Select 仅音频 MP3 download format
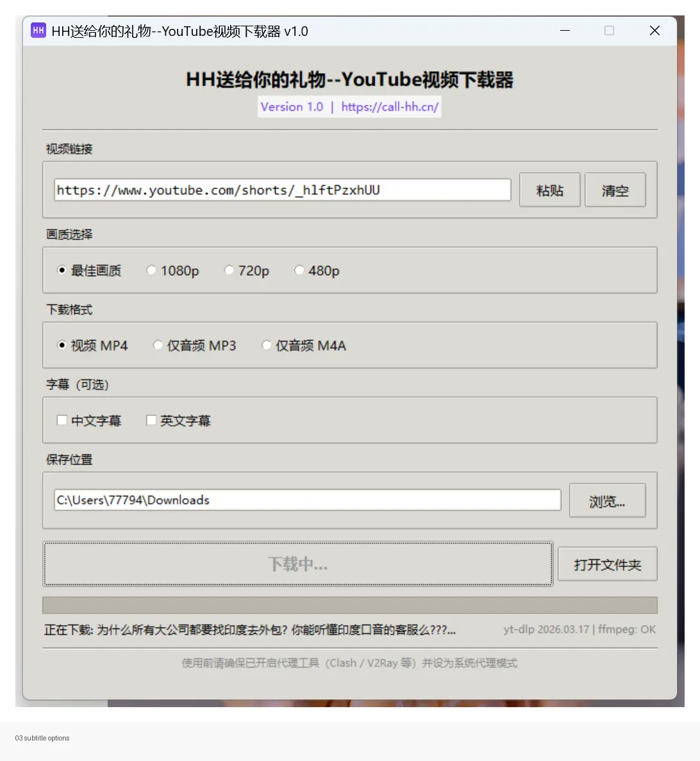 point(158,345)
